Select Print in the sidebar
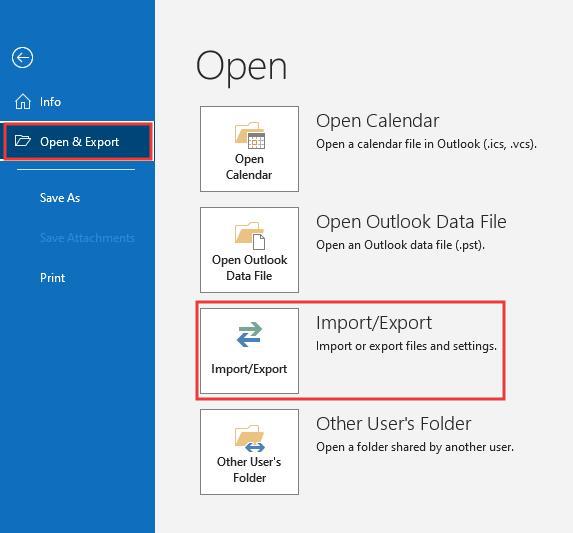Viewport: 573px width, 533px height. (53, 278)
